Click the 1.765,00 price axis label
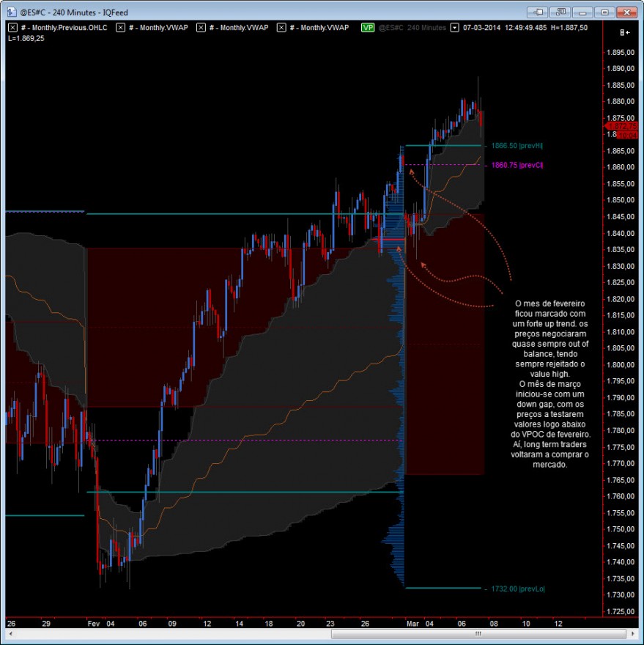 pyautogui.click(x=621, y=479)
